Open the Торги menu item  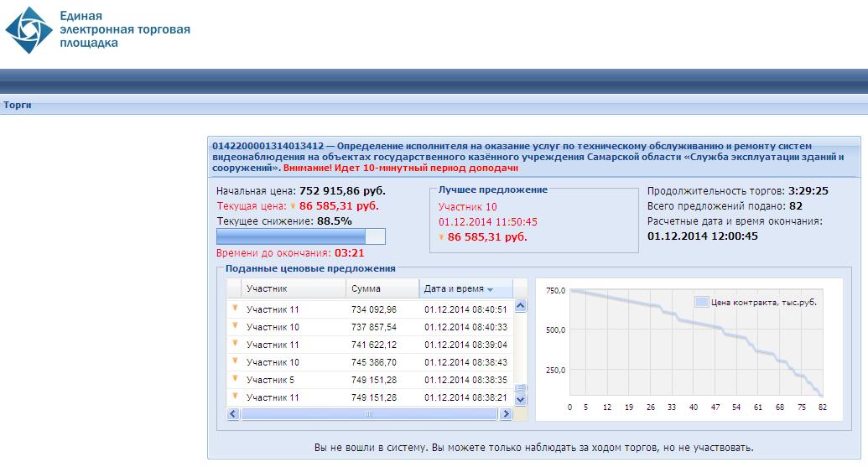[17, 106]
